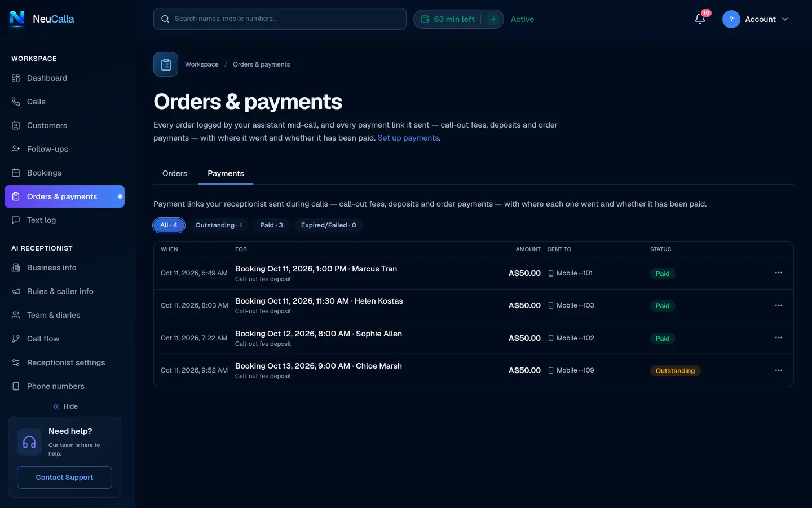Open Rules & caller info

(64, 291)
